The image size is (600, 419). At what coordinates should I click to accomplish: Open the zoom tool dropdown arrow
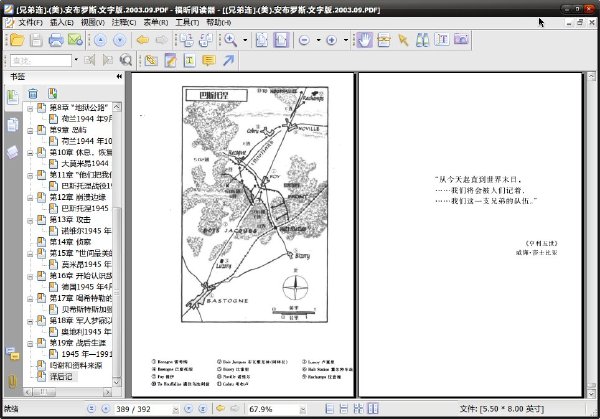click(245, 40)
